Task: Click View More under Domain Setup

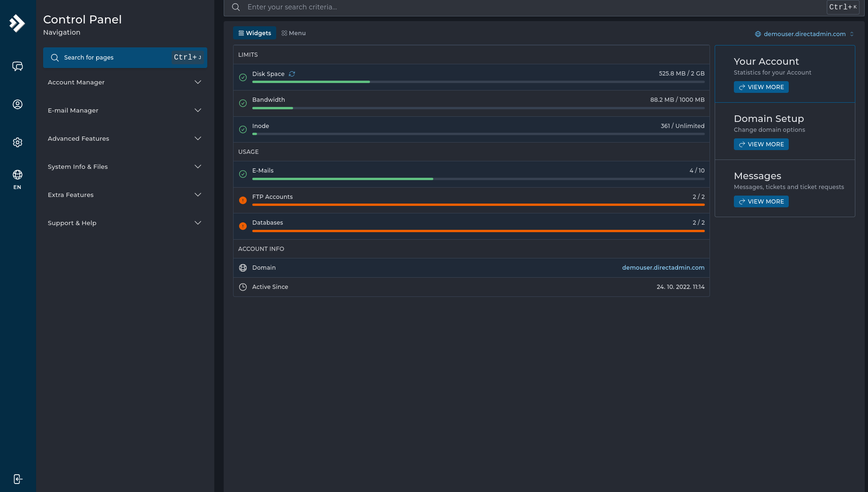Action: click(x=761, y=144)
